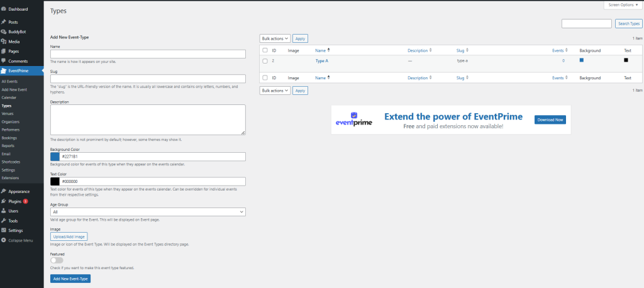The height and width of the screenshot is (288, 644).
Task: Click the red Plugins update badge
Action: 25,201
